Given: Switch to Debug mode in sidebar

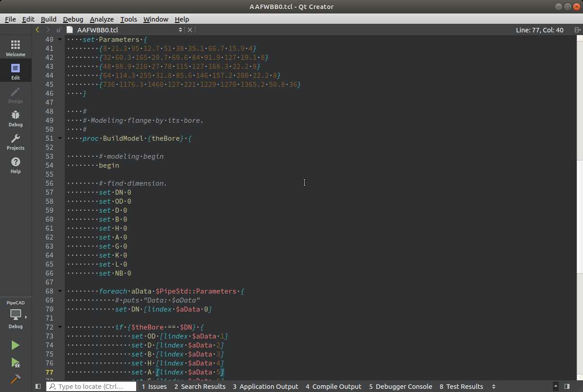Looking at the screenshot, I should pyautogui.click(x=16, y=118).
